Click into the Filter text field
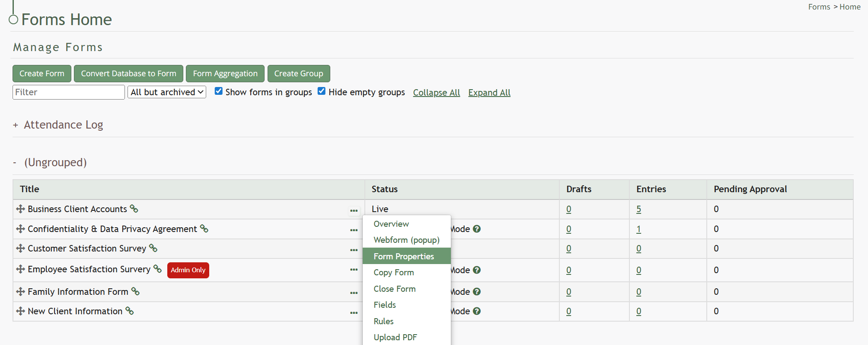This screenshot has width=868, height=345. point(69,92)
